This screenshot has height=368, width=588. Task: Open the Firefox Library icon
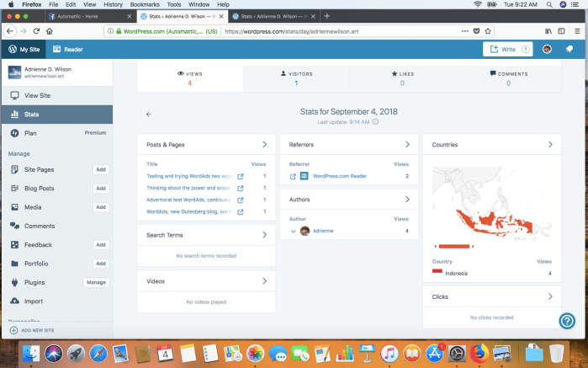click(548, 31)
